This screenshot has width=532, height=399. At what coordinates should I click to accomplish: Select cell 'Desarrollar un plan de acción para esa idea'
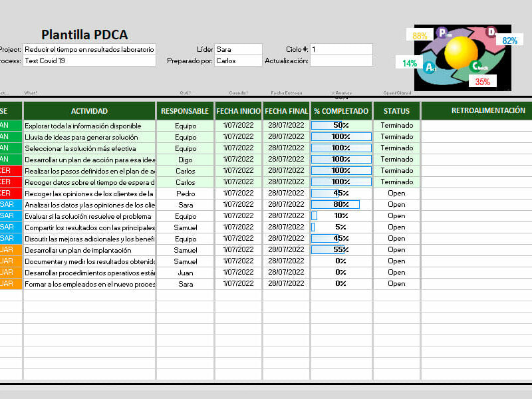[90, 160]
